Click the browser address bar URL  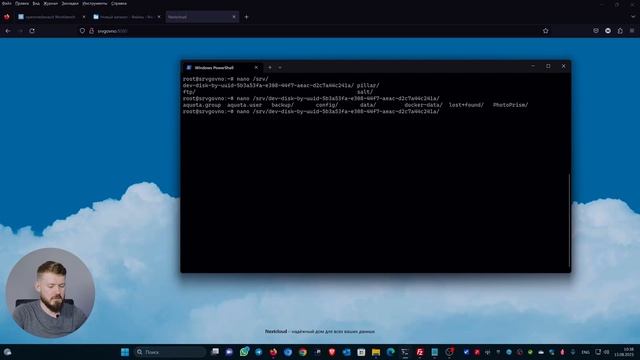pos(113,31)
